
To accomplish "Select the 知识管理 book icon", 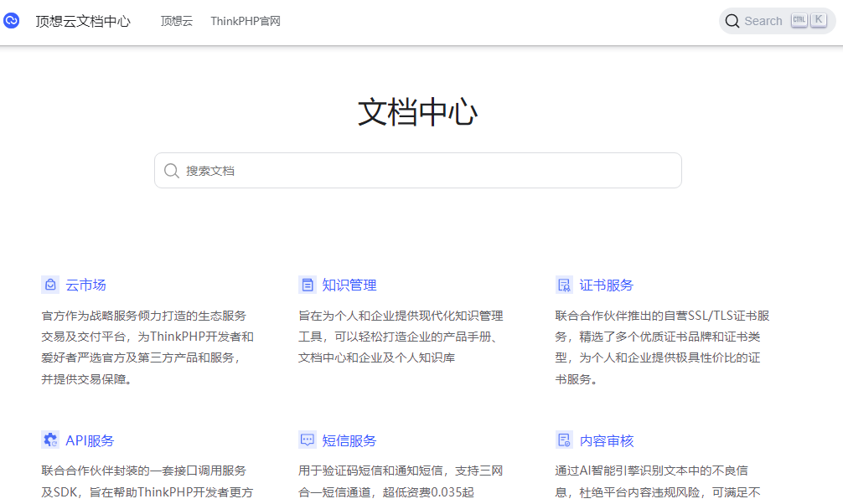I will 307,285.
